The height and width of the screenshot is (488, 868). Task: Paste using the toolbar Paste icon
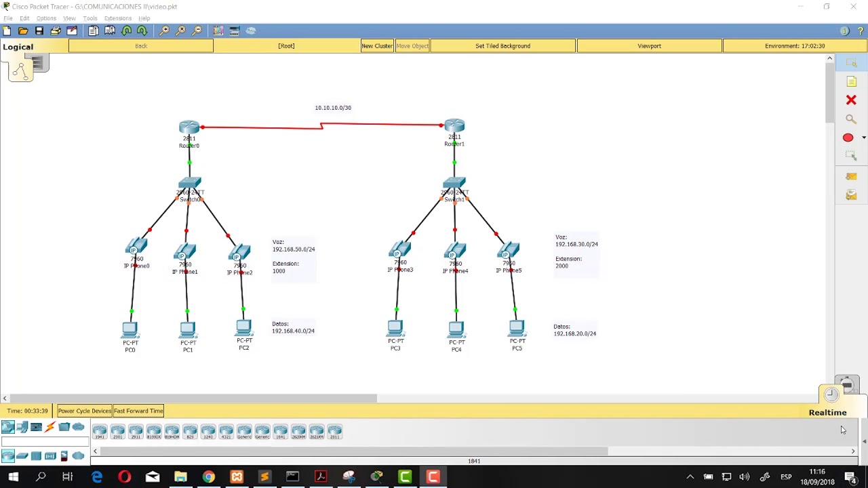[110, 30]
